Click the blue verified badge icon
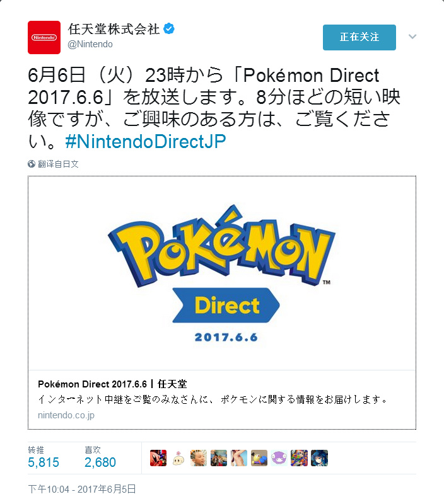The image size is (444, 504). coord(169,28)
